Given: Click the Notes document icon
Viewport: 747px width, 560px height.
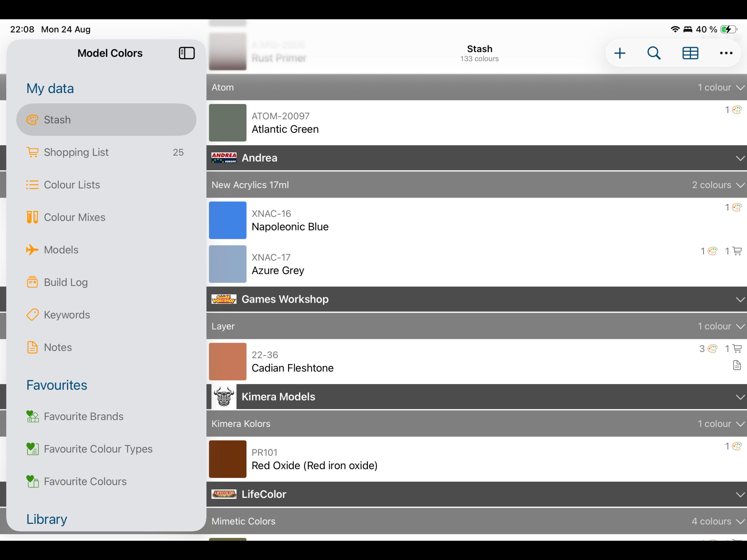Looking at the screenshot, I should tap(32, 347).
